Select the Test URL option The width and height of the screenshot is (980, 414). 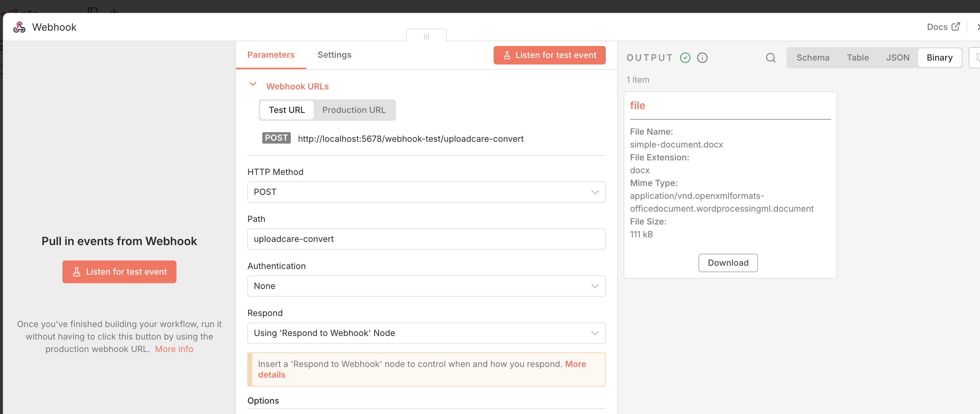click(x=287, y=110)
